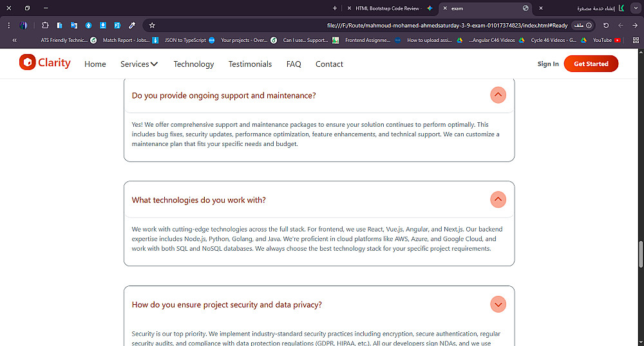Switch to HTML Bootstrap Code Review tab
The height and width of the screenshot is (346, 644).
click(x=390, y=8)
